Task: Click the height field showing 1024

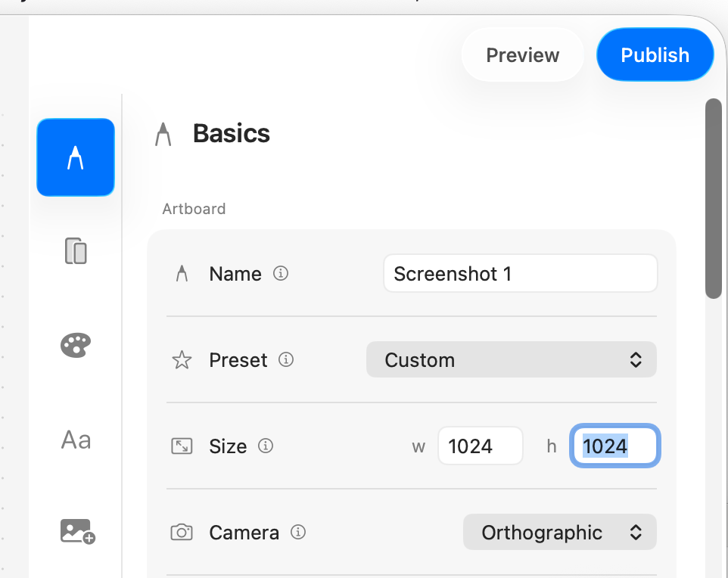Action: 614,446
